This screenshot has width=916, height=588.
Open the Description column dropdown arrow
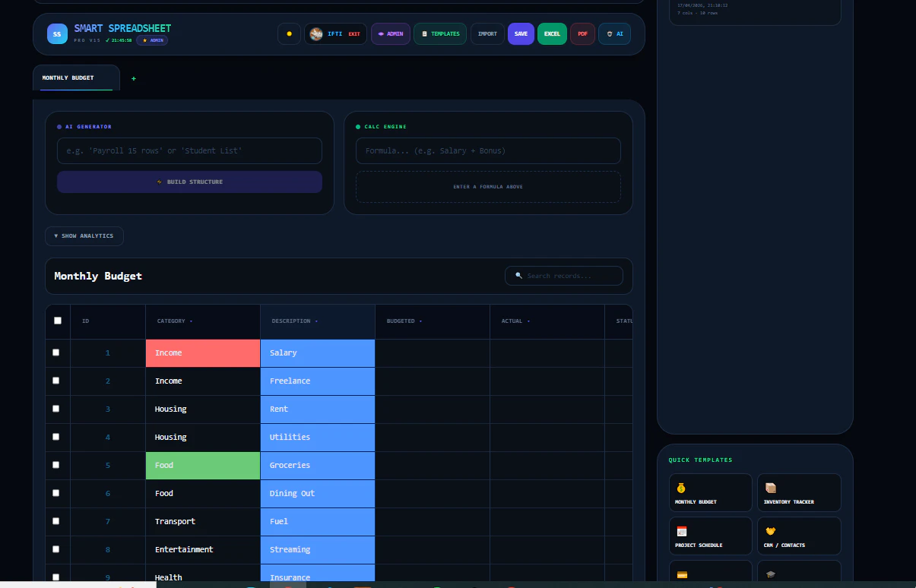tap(316, 321)
